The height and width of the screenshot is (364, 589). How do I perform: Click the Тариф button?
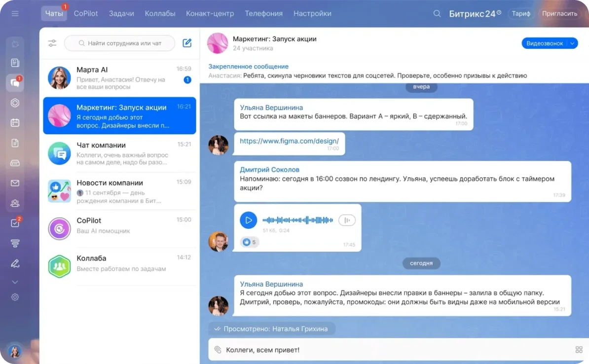tap(521, 13)
